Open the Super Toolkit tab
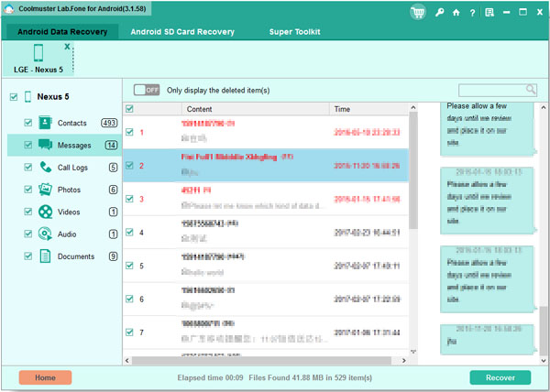This screenshot has height=392, width=550. [294, 32]
